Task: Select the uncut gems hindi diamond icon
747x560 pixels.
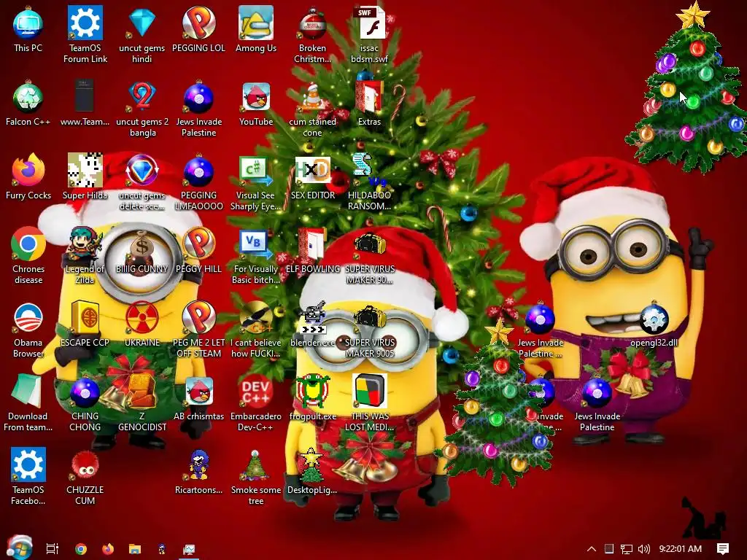Action: coord(142,23)
